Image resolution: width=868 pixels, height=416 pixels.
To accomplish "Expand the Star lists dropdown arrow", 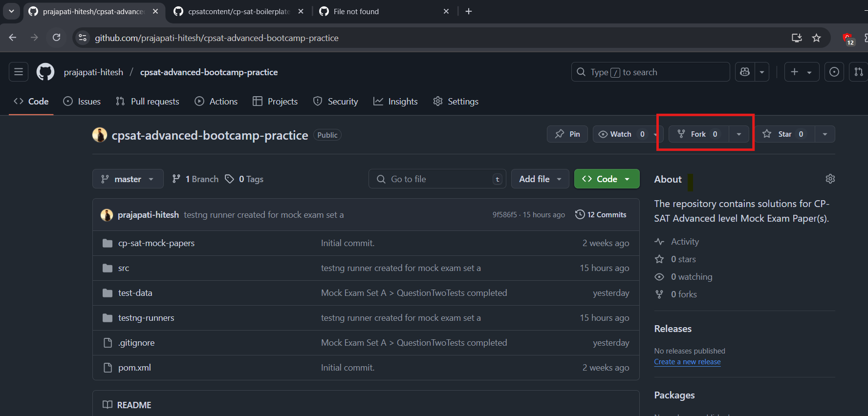I will click(x=825, y=134).
